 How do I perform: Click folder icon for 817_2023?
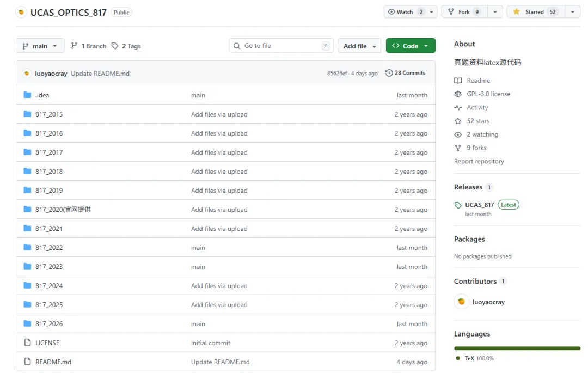(x=27, y=266)
